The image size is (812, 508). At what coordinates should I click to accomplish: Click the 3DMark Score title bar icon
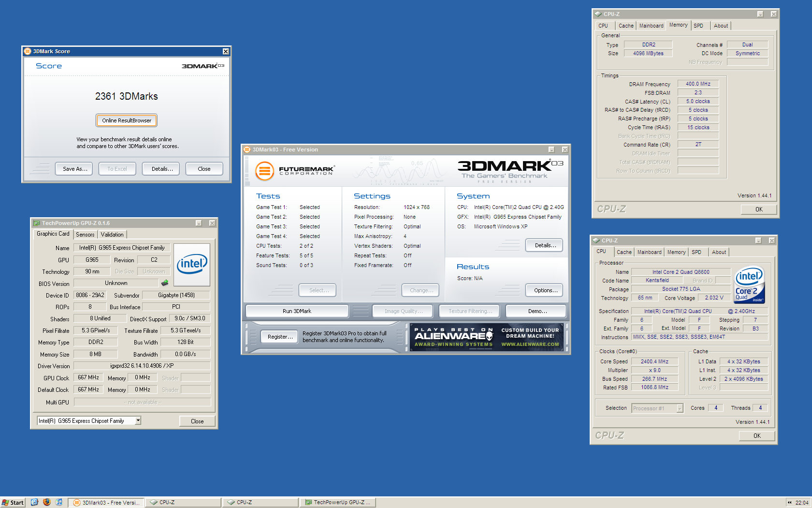(28, 51)
